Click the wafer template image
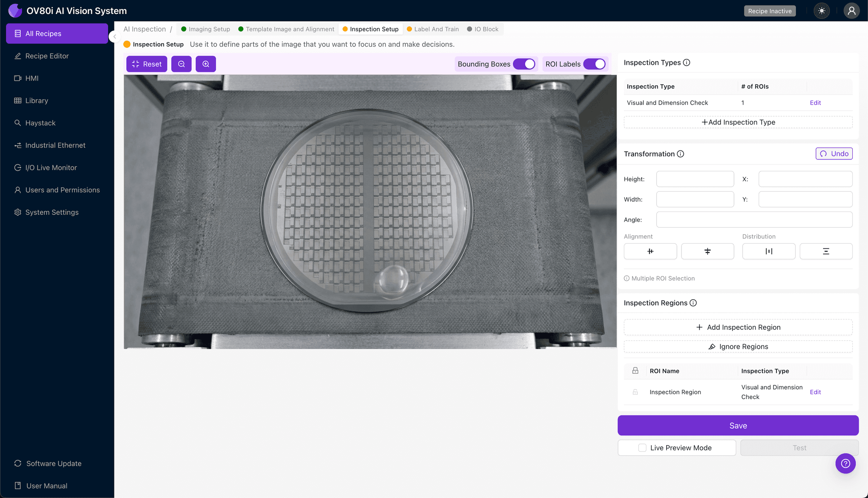This screenshot has width=868, height=498. [x=370, y=212]
